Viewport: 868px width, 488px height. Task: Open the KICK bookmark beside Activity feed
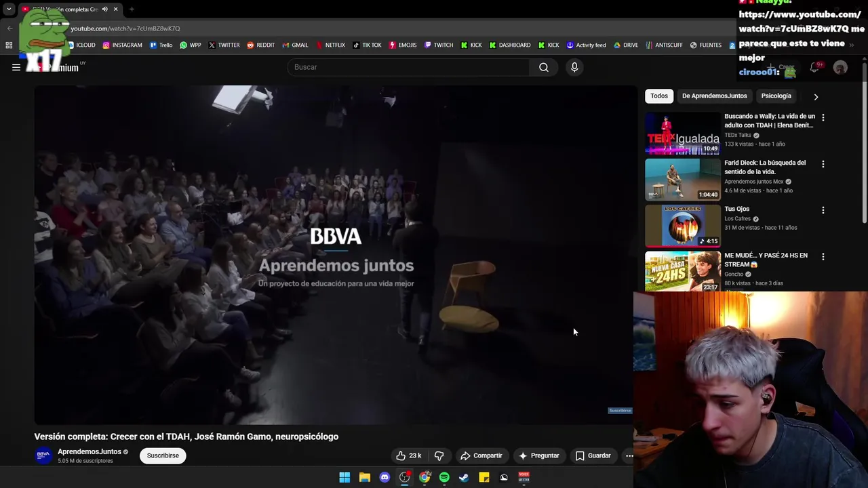pyautogui.click(x=549, y=45)
